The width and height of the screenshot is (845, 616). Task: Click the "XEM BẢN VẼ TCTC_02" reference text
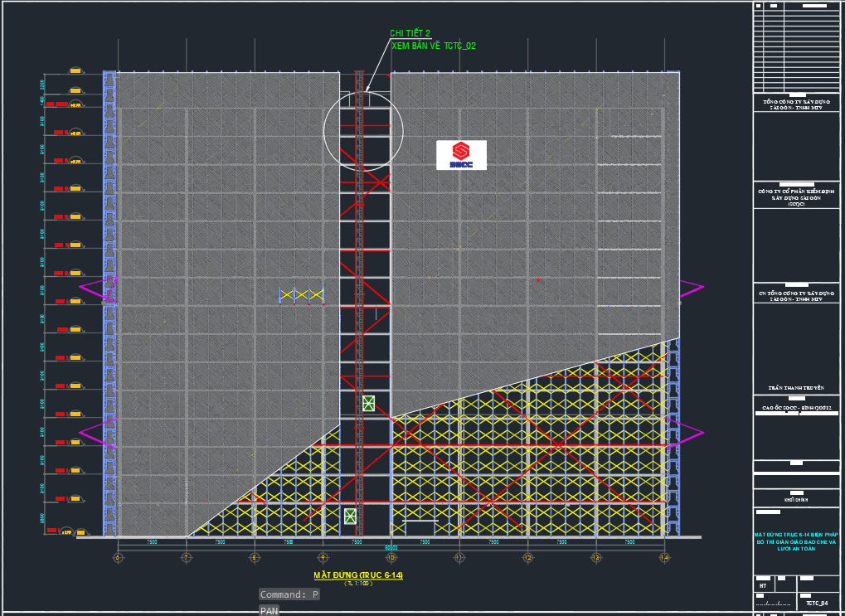433,46
